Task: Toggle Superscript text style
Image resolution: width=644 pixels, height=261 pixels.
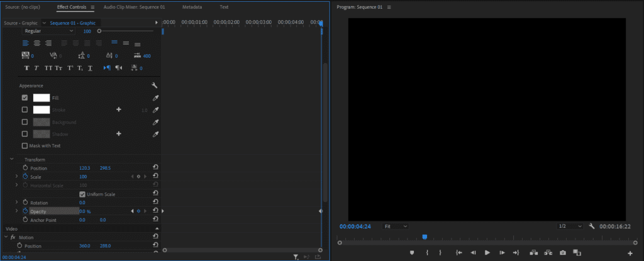Action: pos(70,68)
